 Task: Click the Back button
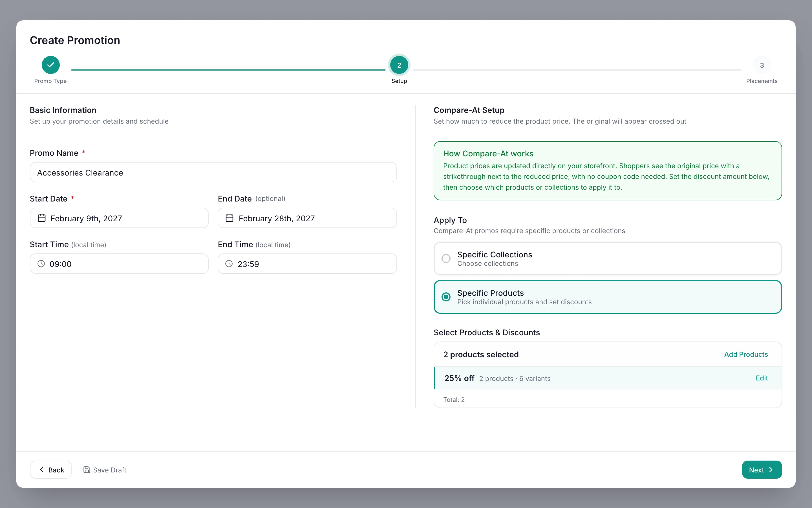pos(51,470)
